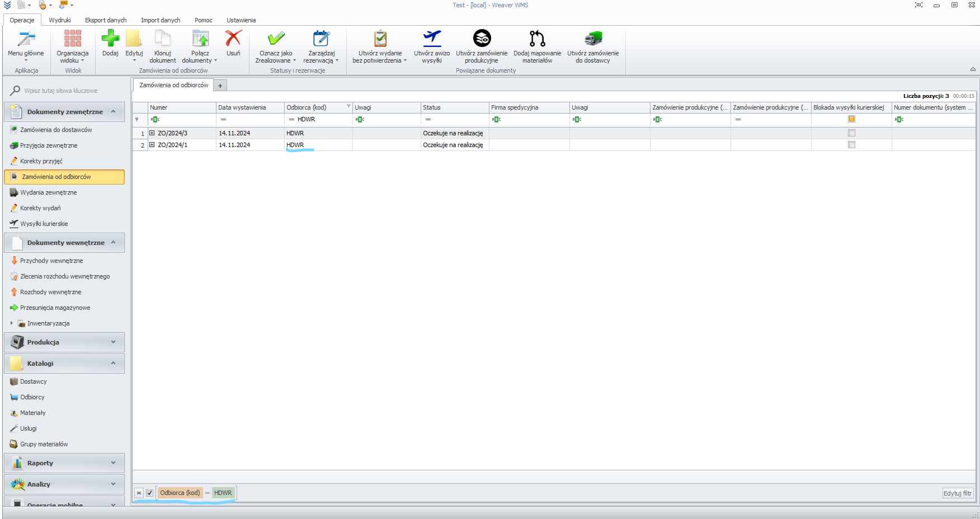Open Zlecenia rozchodu wewnętrznego in sidebar

point(65,276)
